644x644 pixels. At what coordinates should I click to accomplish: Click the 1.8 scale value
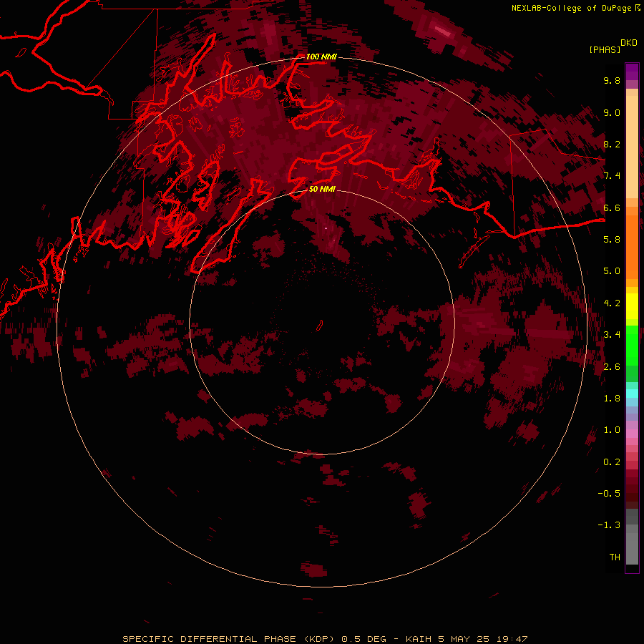pyautogui.click(x=612, y=398)
